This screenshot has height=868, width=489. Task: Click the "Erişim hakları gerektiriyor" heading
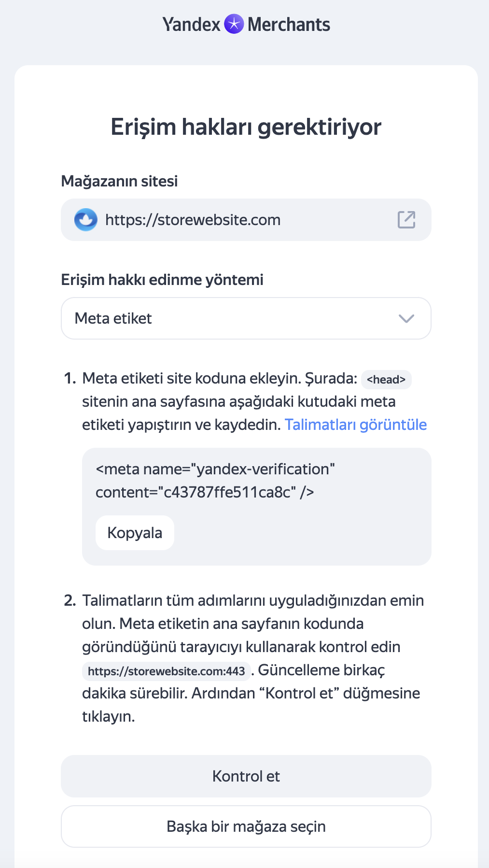click(x=246, y=127)
